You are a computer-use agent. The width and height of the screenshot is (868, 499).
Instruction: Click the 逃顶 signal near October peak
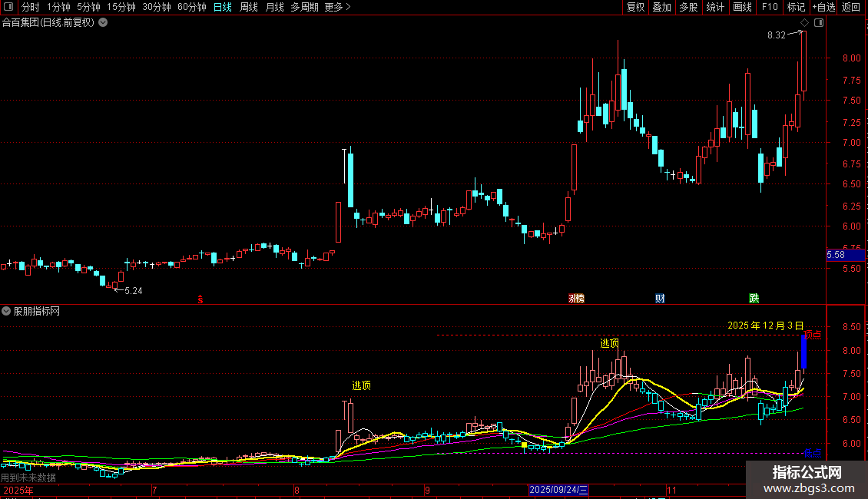pos(609,343)
